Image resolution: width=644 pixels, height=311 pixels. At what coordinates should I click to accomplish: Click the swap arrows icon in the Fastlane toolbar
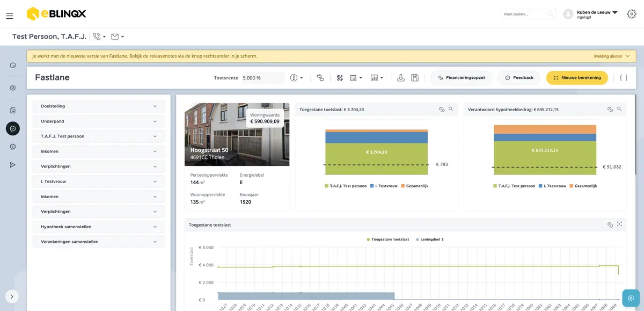click(x=320, y=78)
